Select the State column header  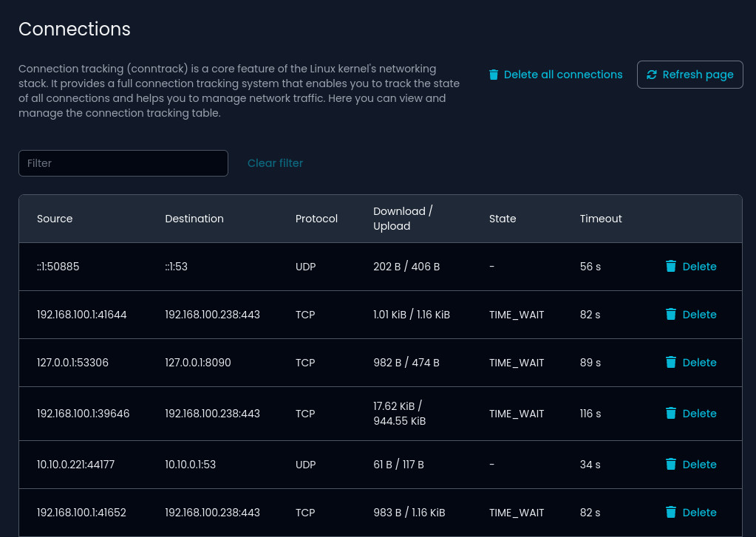[x=503, y=219]
